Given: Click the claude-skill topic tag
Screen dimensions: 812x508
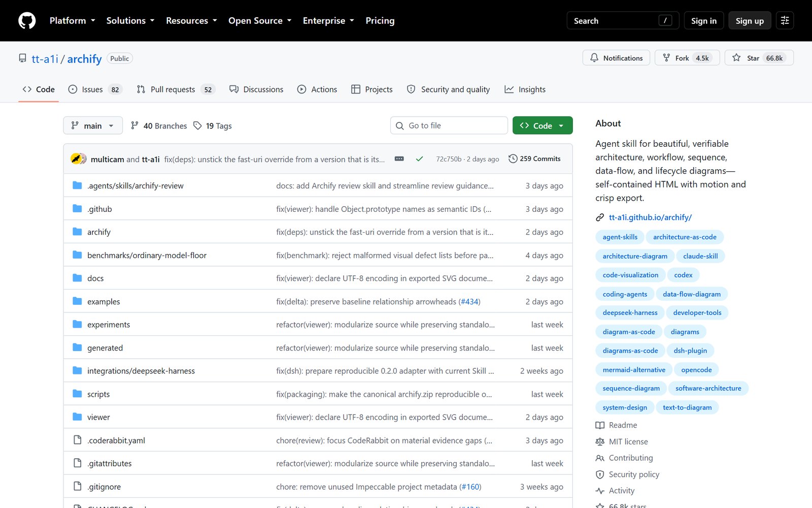Looking at the screenshot, I should click(700, 256).
